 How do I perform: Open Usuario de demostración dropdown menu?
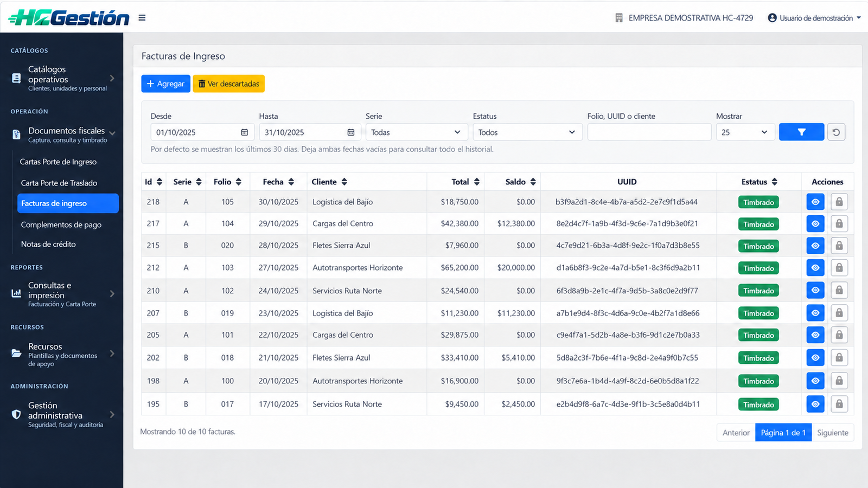814,18
